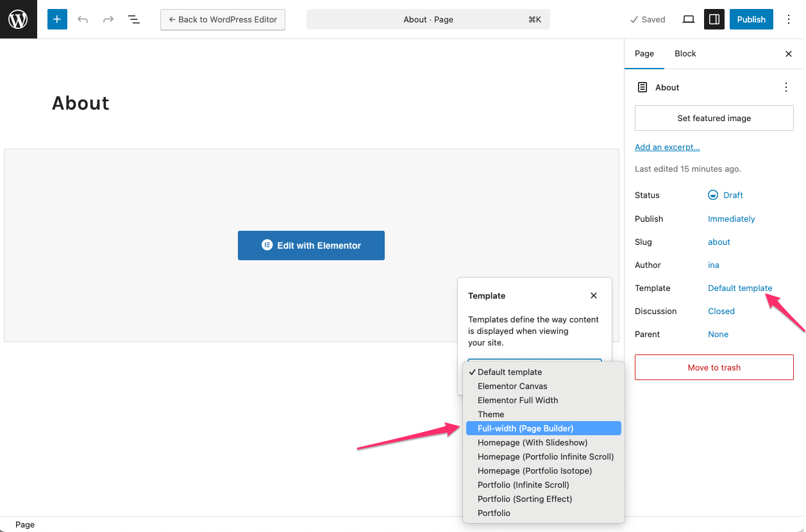The height and width of the screenshot is (532, 806).
Task: Close the Template popover
Action: [594, 295]
